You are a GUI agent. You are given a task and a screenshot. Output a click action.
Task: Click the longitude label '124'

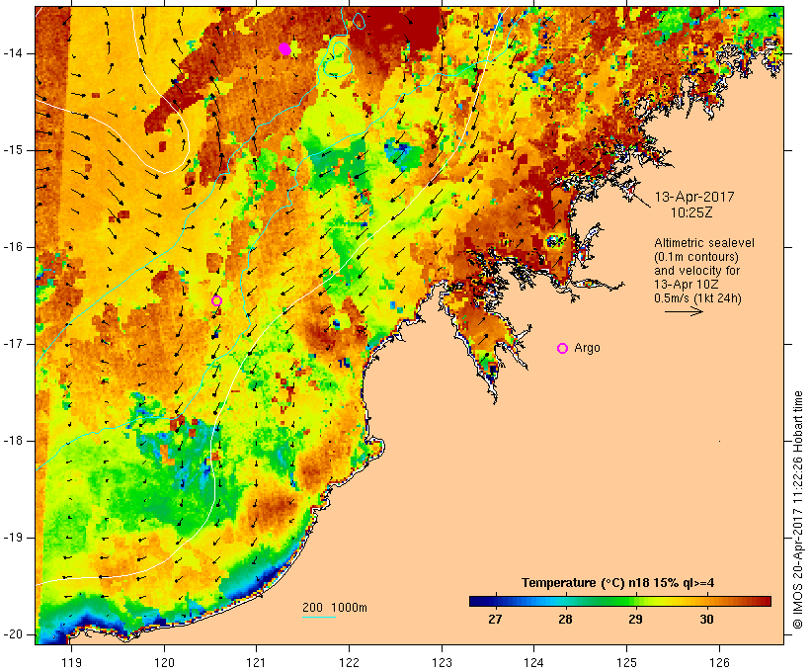click(534, 662)
